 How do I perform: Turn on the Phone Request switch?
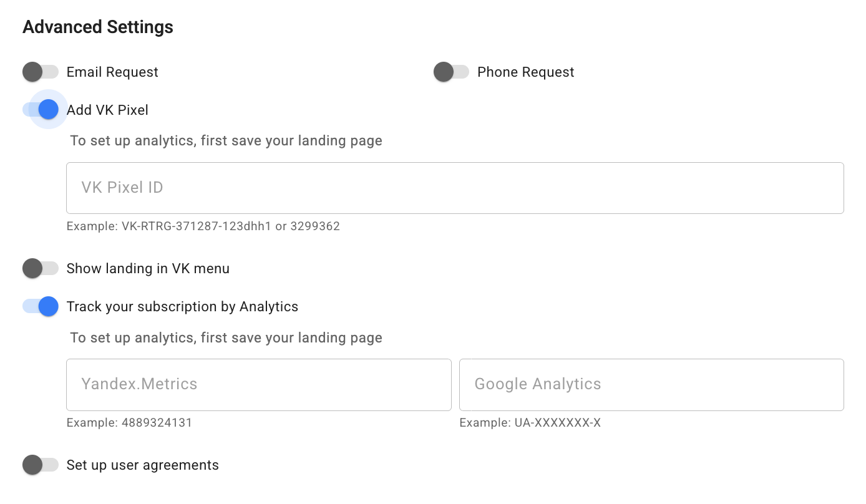pos(451,72)
